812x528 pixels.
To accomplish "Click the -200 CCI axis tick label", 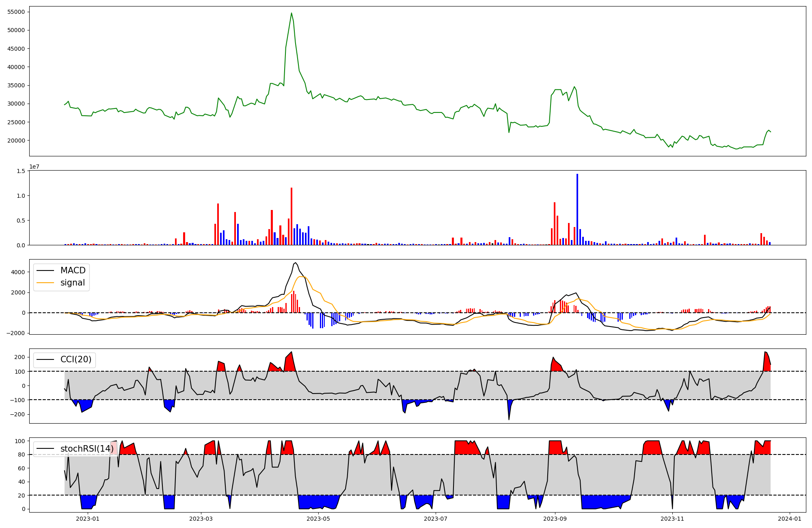I will [x=17, y=414].
